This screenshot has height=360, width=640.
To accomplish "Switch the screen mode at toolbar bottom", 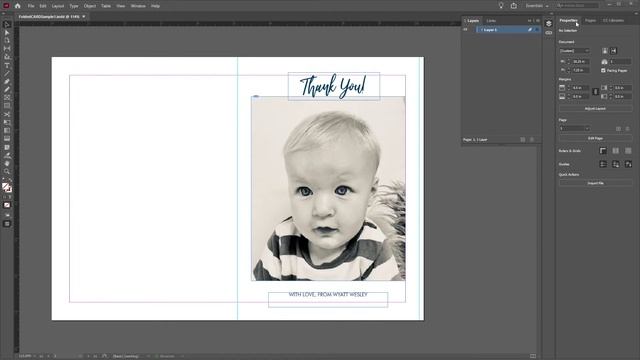I will pyautogui.click(x=7, y=224).
